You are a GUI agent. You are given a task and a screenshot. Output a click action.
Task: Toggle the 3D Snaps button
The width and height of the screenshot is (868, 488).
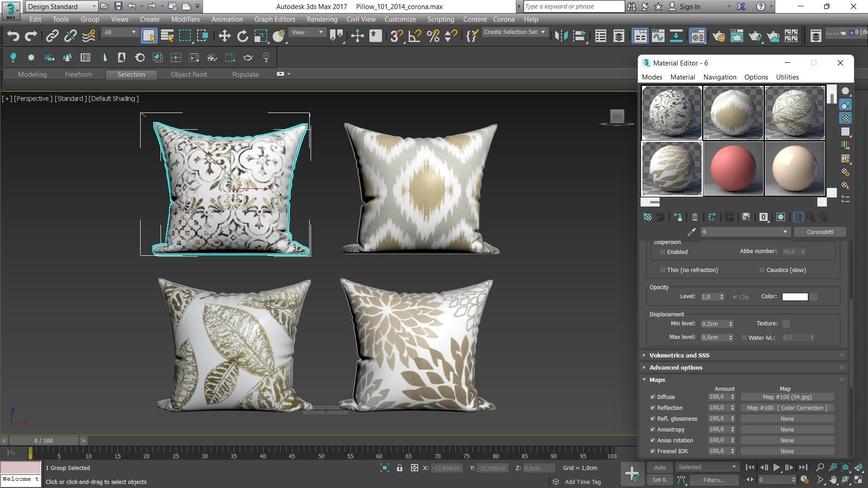click(x=396, y=36)
